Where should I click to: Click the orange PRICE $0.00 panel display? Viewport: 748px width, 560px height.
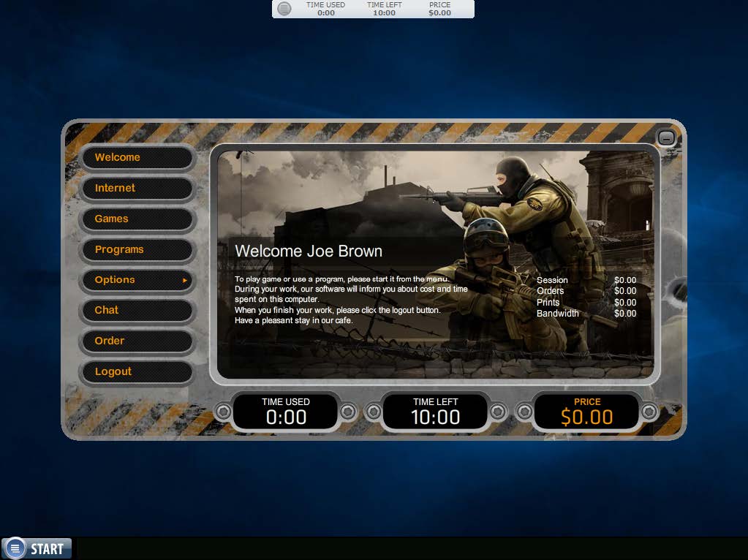click(x=586, y=412)
